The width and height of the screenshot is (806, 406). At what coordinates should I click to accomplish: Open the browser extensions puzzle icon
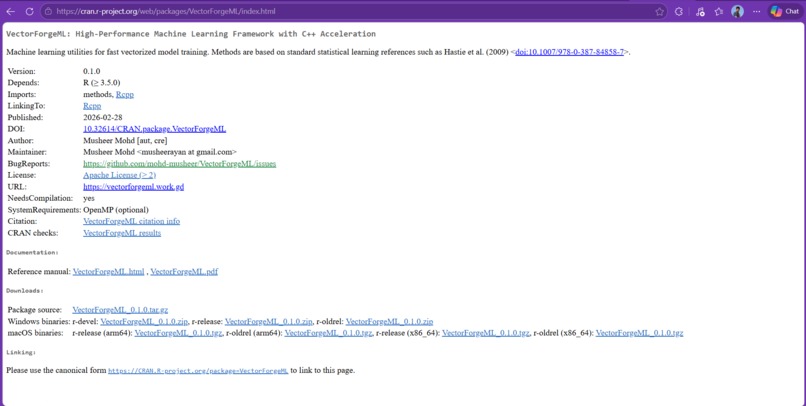click(x=679, y=11)
